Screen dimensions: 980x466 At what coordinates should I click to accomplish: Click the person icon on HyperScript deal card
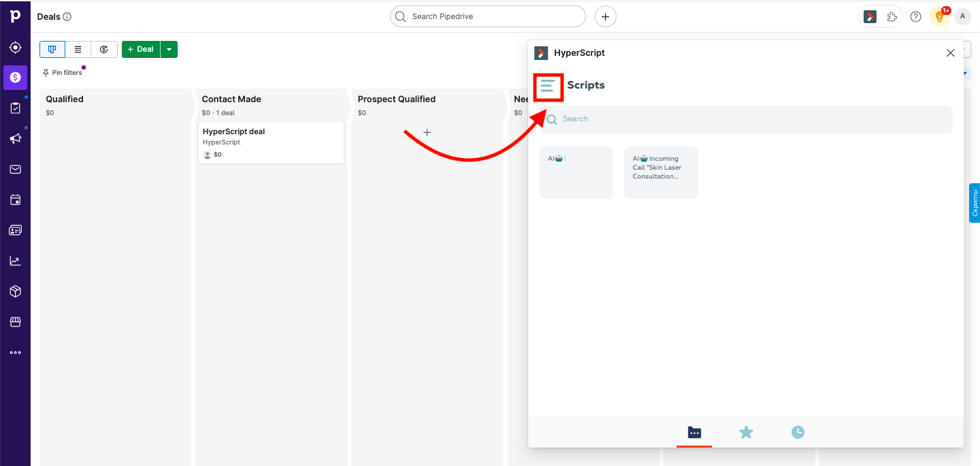tap(208, 155)
